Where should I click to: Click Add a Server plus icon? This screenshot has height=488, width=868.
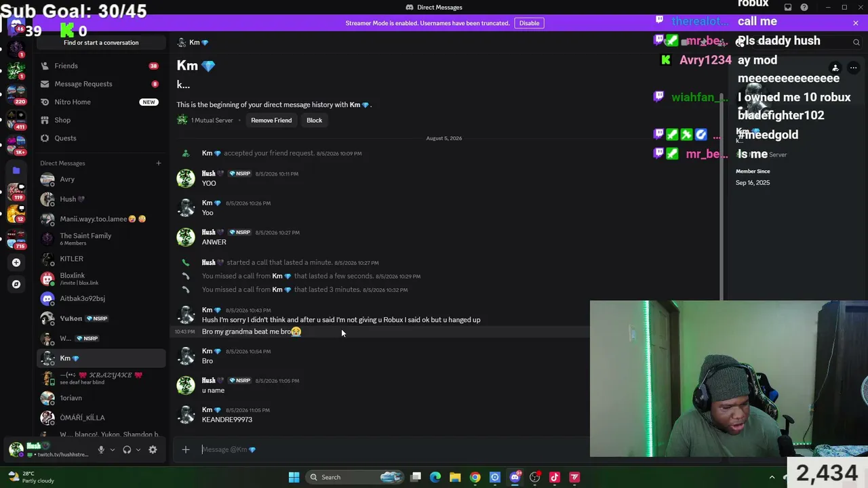point(16,262)
